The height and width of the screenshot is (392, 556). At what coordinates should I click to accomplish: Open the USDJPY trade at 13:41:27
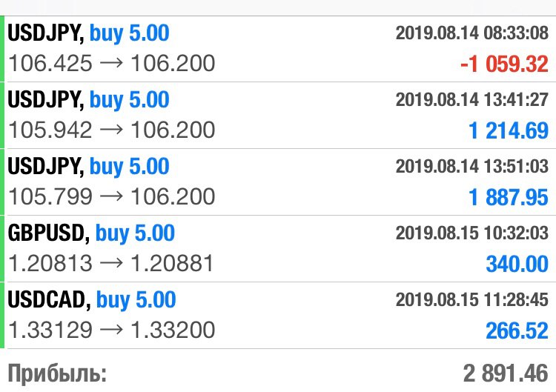278,115
